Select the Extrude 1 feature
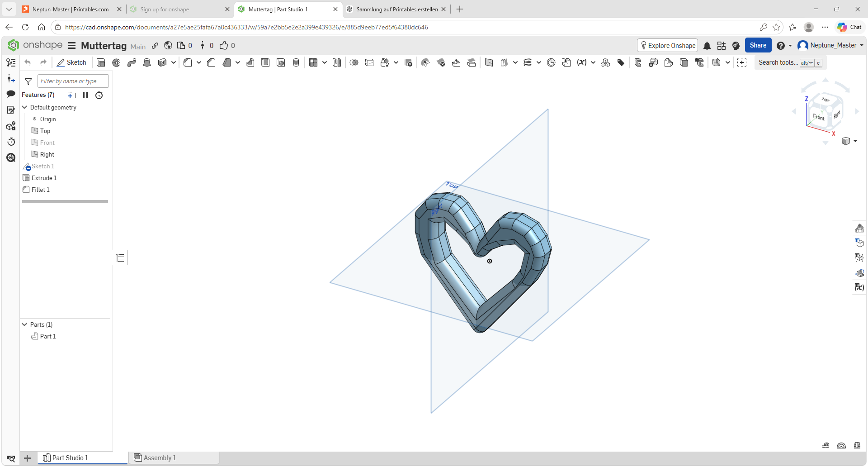Viewport: 868px width, 467px height. [44, 178]
